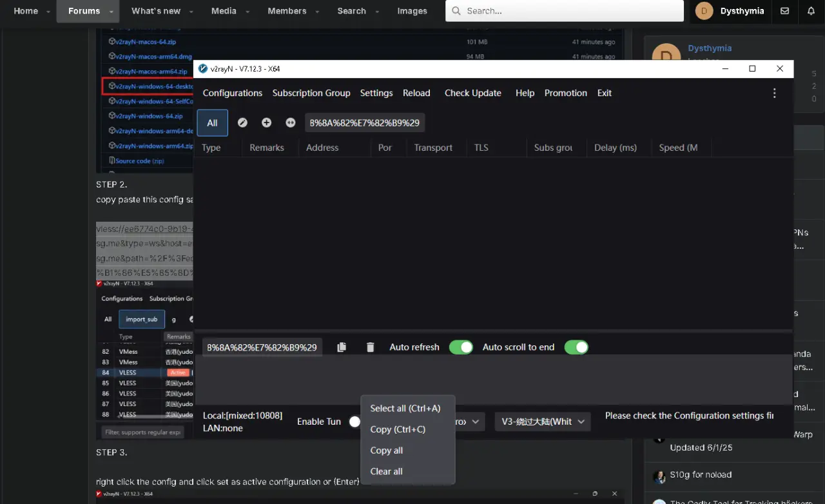The height and width of the screenshot is (504, 825).
Task: Sort the server list by Type column
Action: tap(211, 148)
